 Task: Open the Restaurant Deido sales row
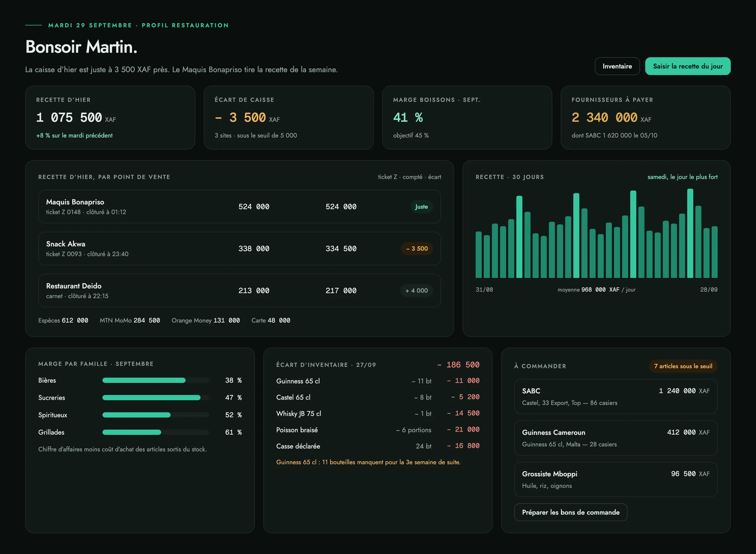coord(239,290)
